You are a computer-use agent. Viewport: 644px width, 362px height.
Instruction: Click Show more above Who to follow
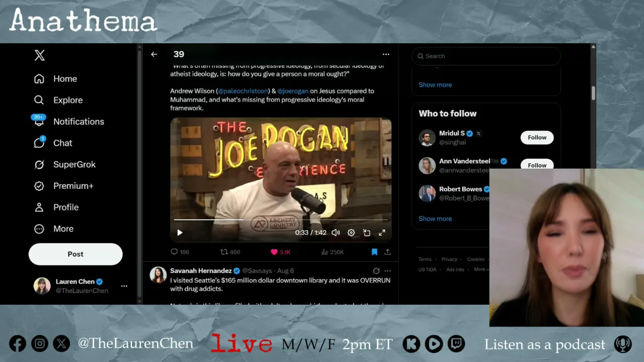tap(435, 85)
